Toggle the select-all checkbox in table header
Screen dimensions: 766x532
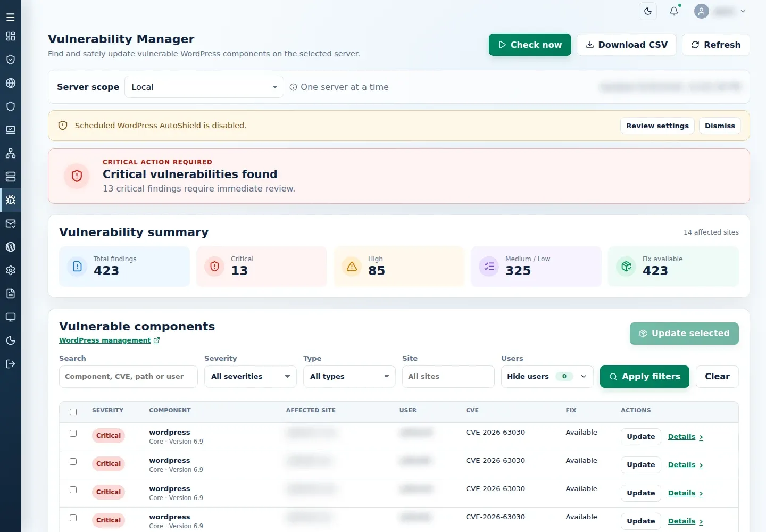[73, 412]
